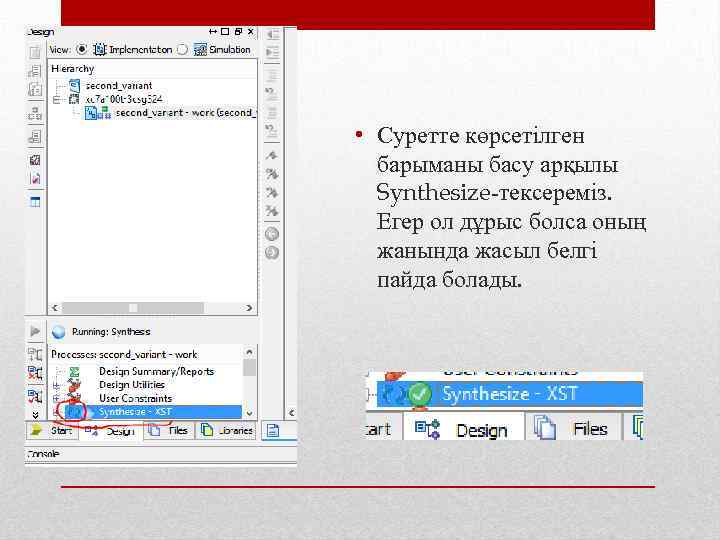Select second_variant - work module in Hierarchy

[185, 112]
